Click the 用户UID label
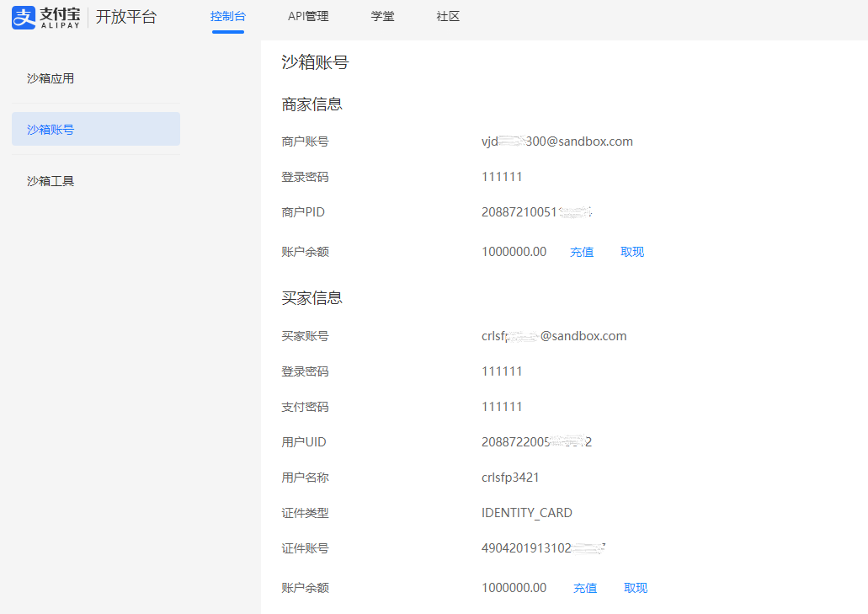This screenshot has width=868, height=614. [303, 442]
